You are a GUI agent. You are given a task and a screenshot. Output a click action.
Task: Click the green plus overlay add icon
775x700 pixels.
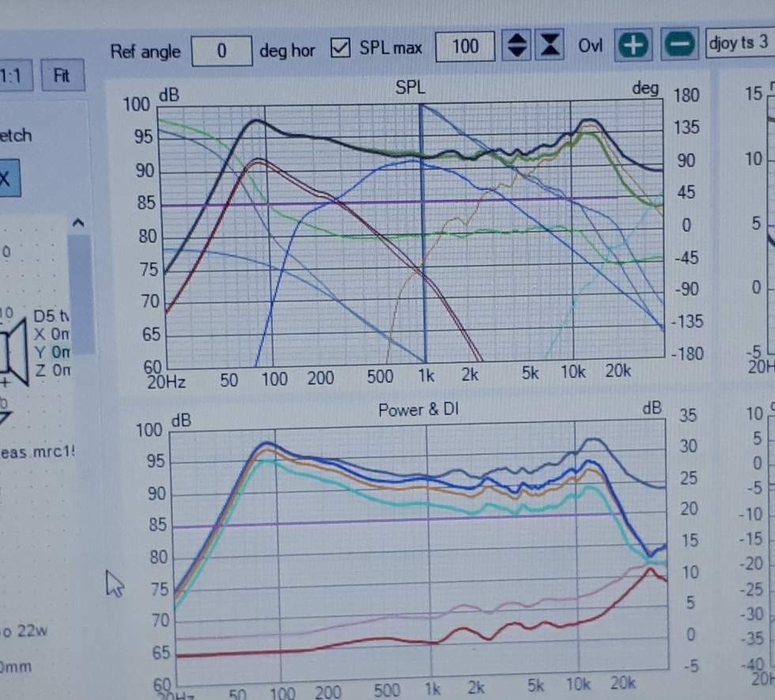[633, 46]
